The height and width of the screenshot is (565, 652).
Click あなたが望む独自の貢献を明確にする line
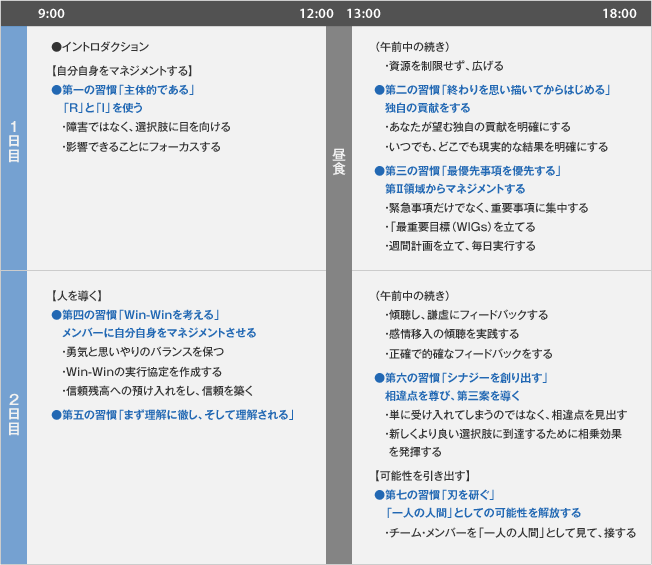pyautogui.click(x=478, y=127)
